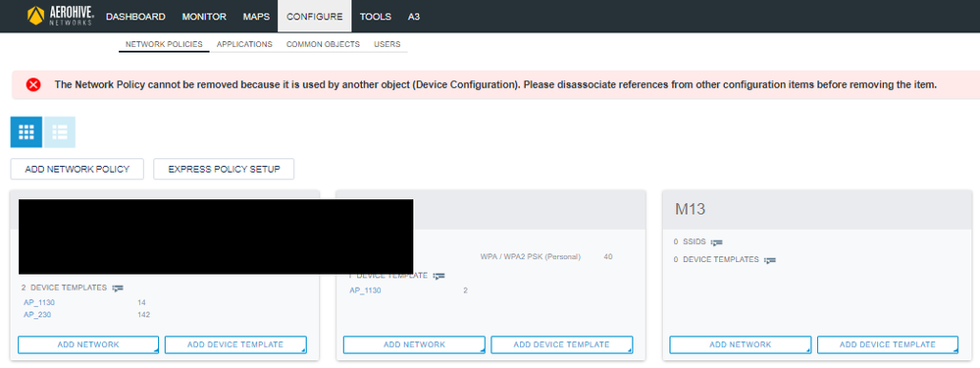Image resolution: width=980 pixels, height=368 pixels.
Task: Open AP_230 device template link
Action: click(37, 315)
